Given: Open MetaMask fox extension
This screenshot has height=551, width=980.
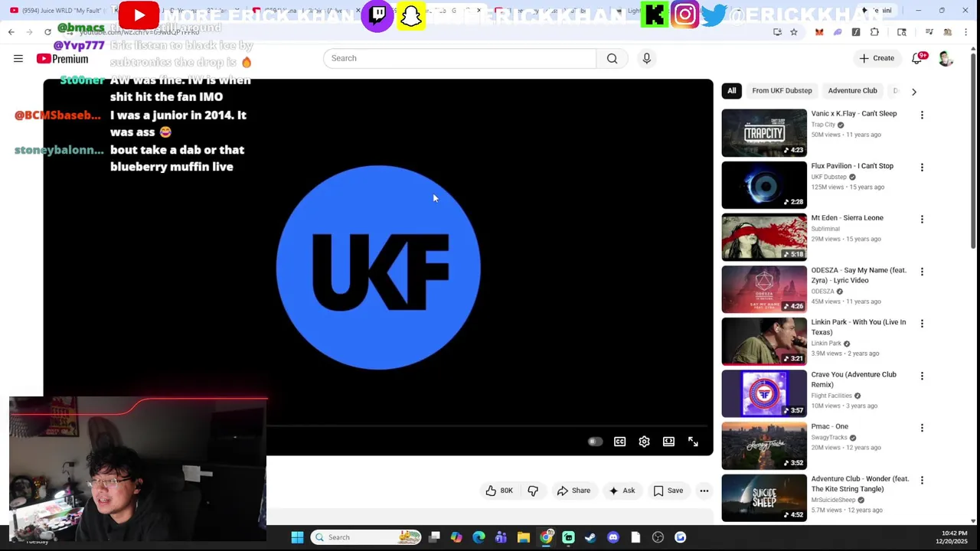Looking at the screenshot, I should pyautogui.click(x=819, y=32).
